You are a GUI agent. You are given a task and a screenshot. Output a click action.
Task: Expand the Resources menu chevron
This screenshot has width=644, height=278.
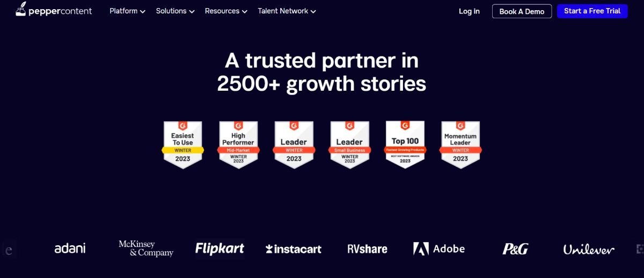pyautogui.click(x=244, y=11)
